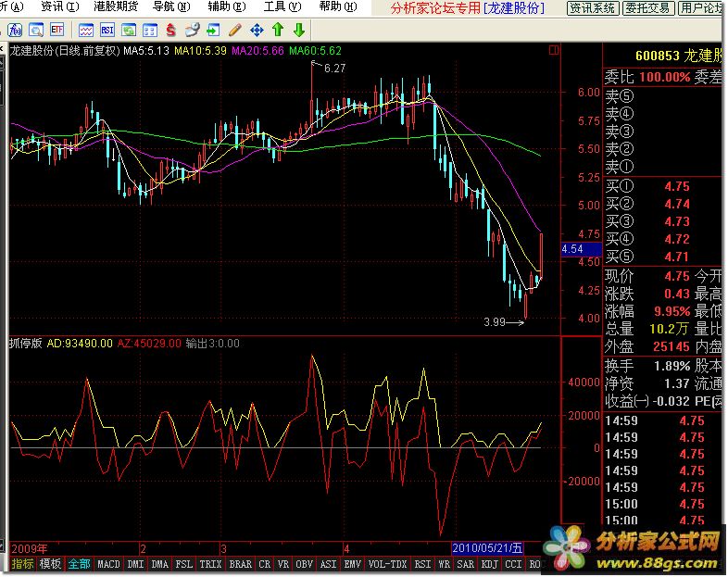This screenshot has height=577, width=728.
Task: Select the TRIX indicator tab
Action: (x=210, y=564)
